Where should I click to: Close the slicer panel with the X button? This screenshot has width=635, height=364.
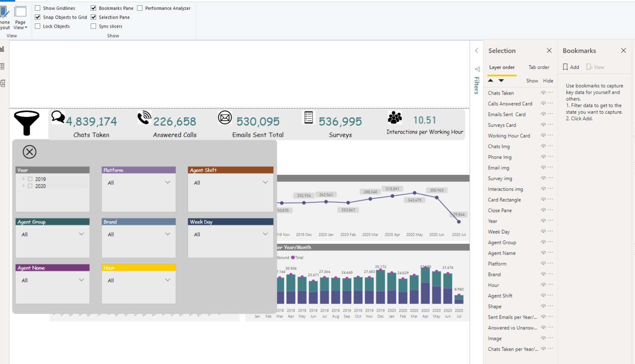(x=29, y=152)
